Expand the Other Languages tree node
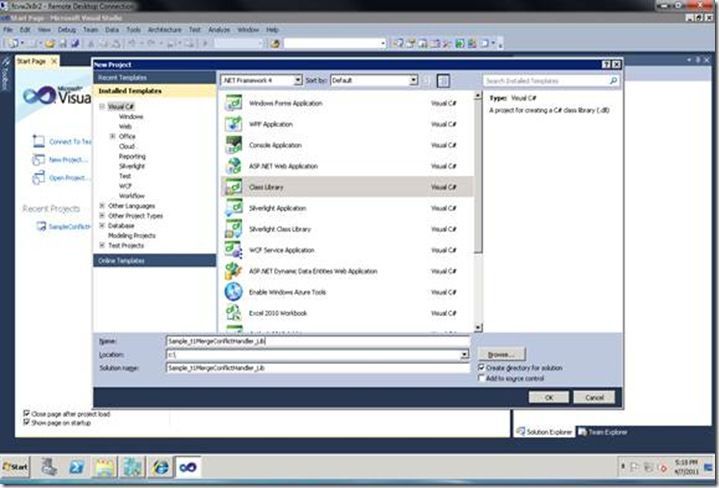Screen dimensions: 719x488 pos(102,205)
